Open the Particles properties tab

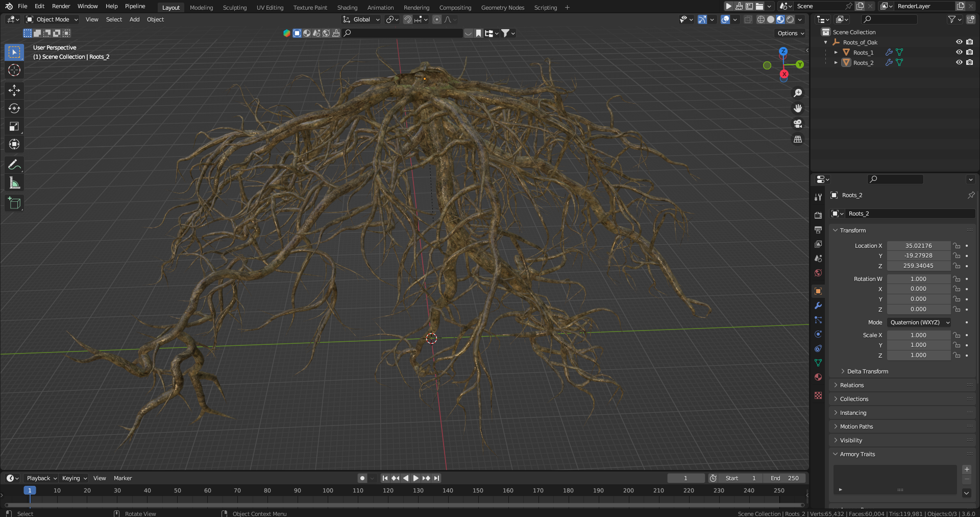click(818, 320)
